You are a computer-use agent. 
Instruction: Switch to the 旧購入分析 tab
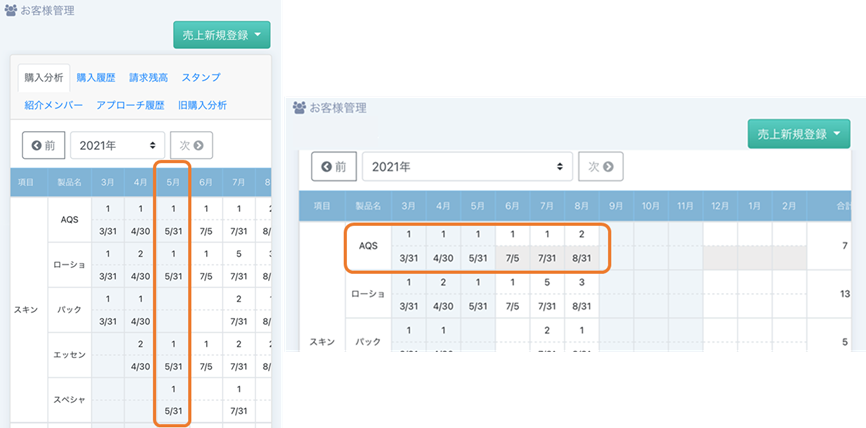pos(202,105)
